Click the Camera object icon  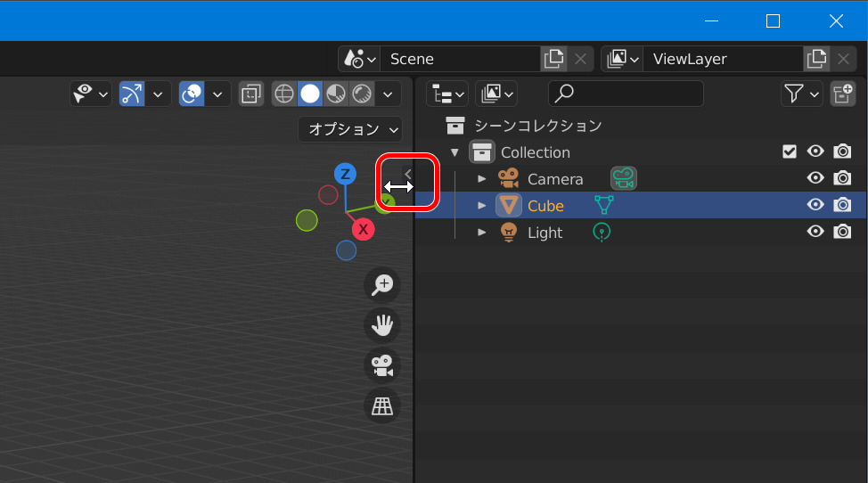[x=508, y=179]
